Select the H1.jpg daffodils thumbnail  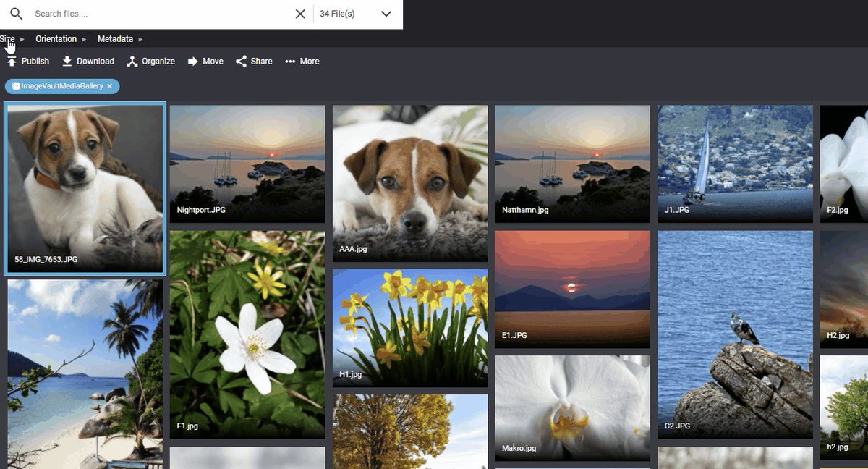pyautogui.click(x=410, y=328)
